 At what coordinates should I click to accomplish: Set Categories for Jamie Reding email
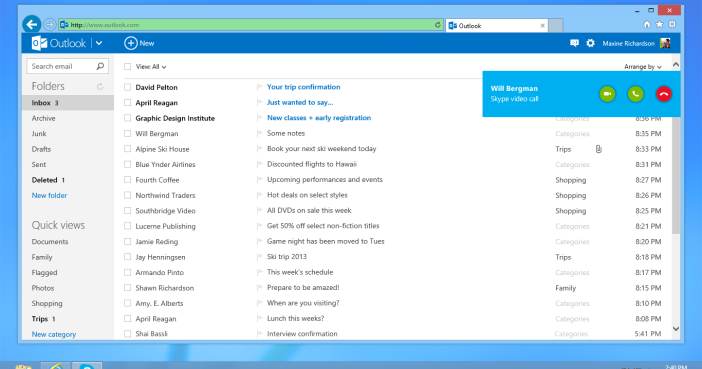point(572,241)
